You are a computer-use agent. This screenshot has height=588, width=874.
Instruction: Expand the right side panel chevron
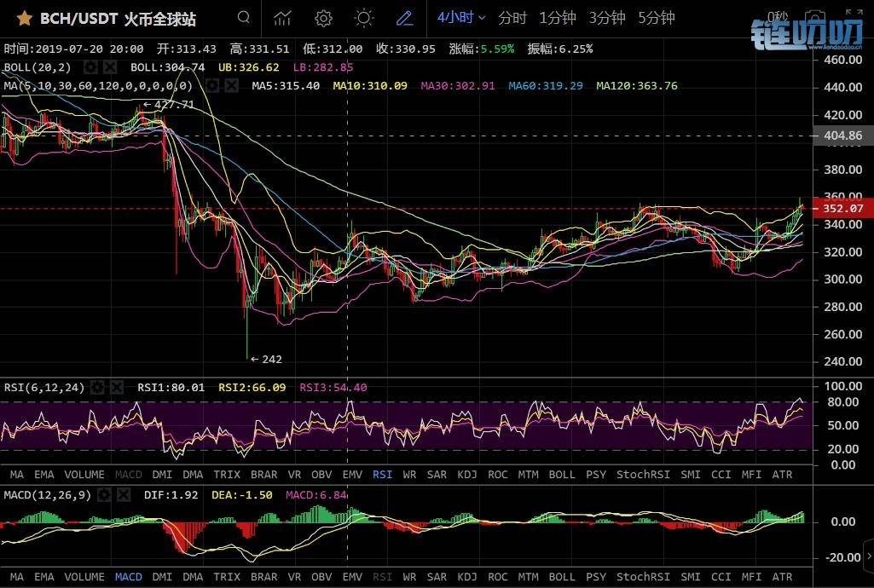(868, 556)
